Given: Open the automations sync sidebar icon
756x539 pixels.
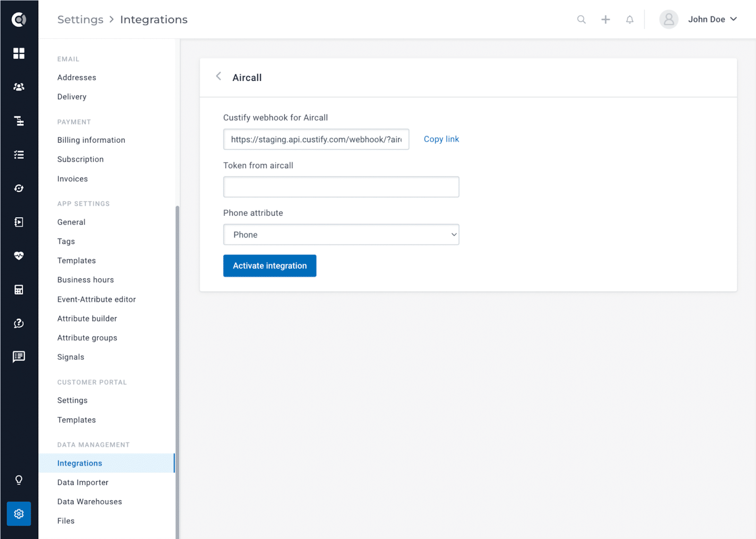Looking at the screenshot, I should [x=19, y=188].
